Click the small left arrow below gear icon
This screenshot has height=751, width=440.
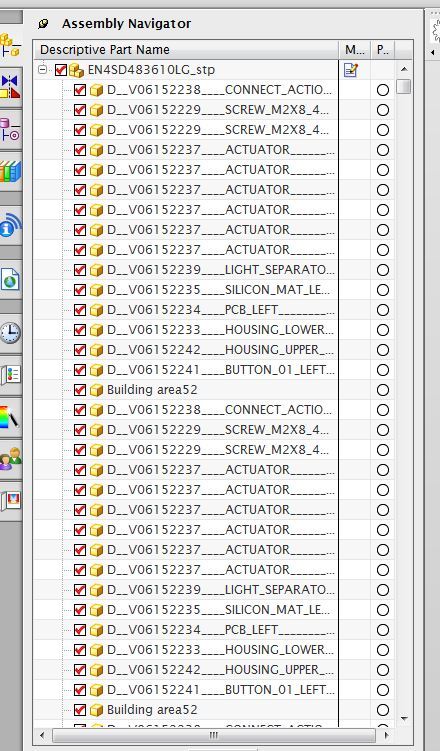(x=433, y=52)
